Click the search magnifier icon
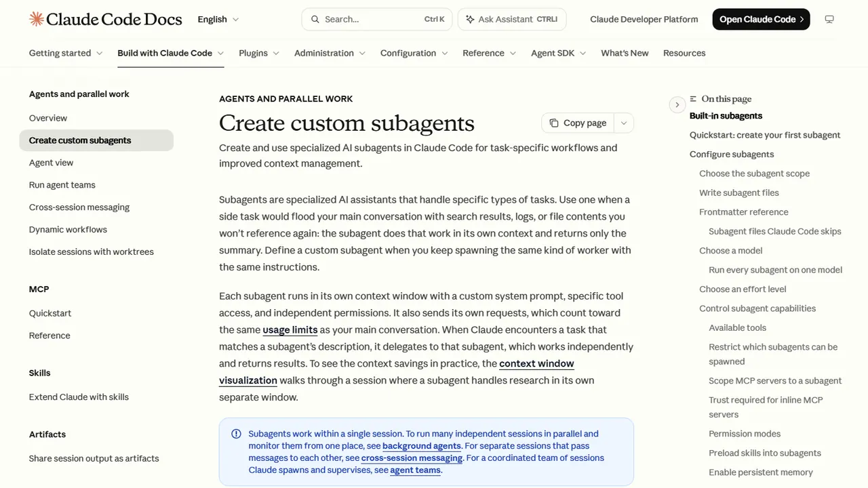 click(x=315, y=19)
